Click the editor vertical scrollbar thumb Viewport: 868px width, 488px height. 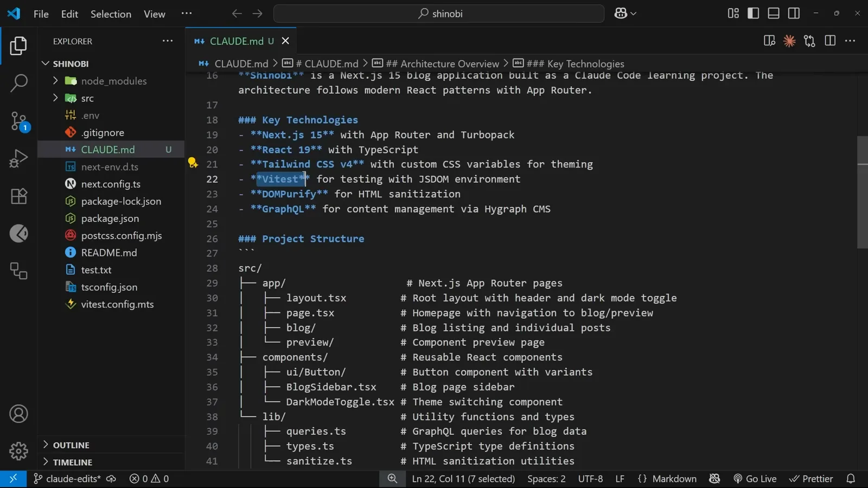[x=862, y=192]
